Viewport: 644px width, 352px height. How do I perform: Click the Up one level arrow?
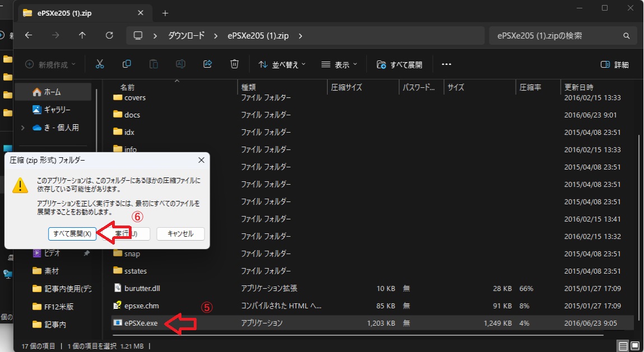coord(82,35)
